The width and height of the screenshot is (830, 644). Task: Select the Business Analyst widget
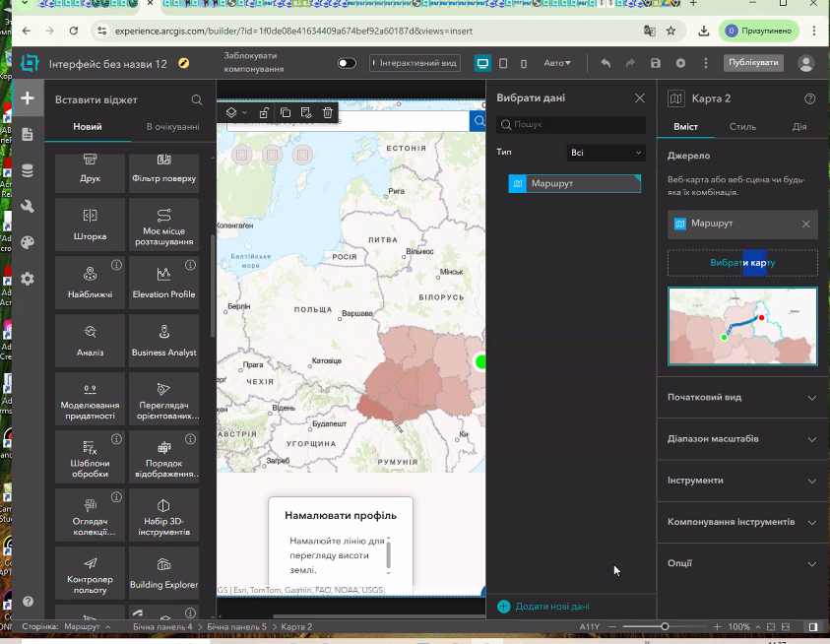(163, 340)
